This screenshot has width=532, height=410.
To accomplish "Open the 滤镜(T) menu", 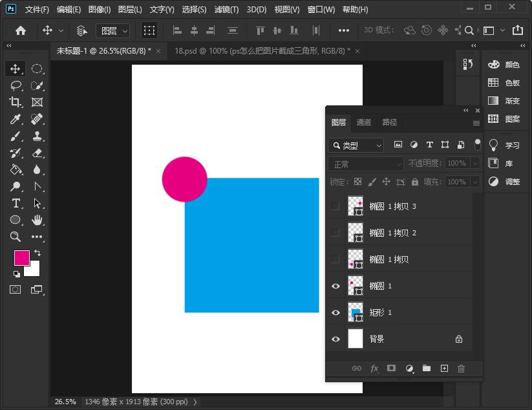I will point(226,10).
